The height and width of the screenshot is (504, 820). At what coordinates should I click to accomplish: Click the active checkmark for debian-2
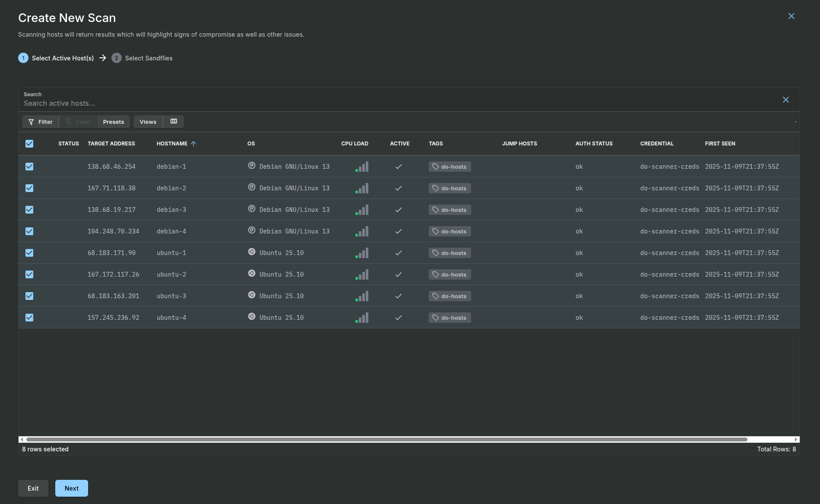399,188
